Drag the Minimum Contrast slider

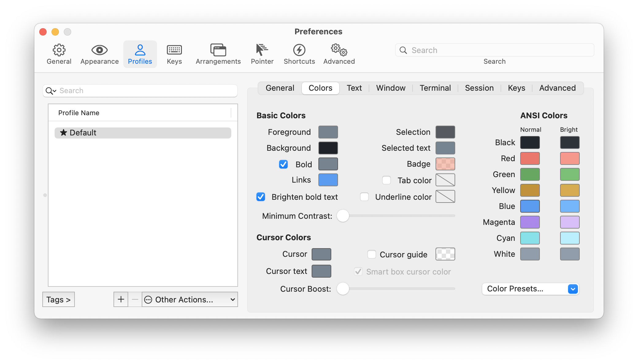pyautogui.click(x=343, y=216)
